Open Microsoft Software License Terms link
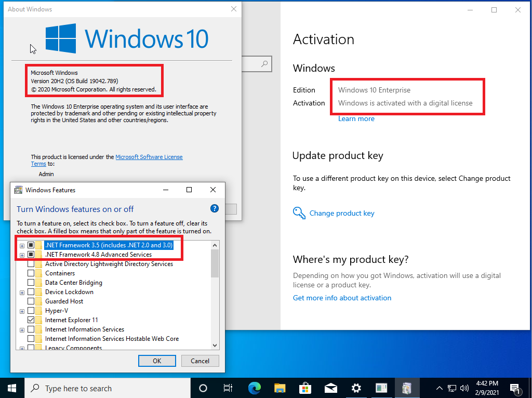This screenshot has height=398, width=532. click(149, 157)
